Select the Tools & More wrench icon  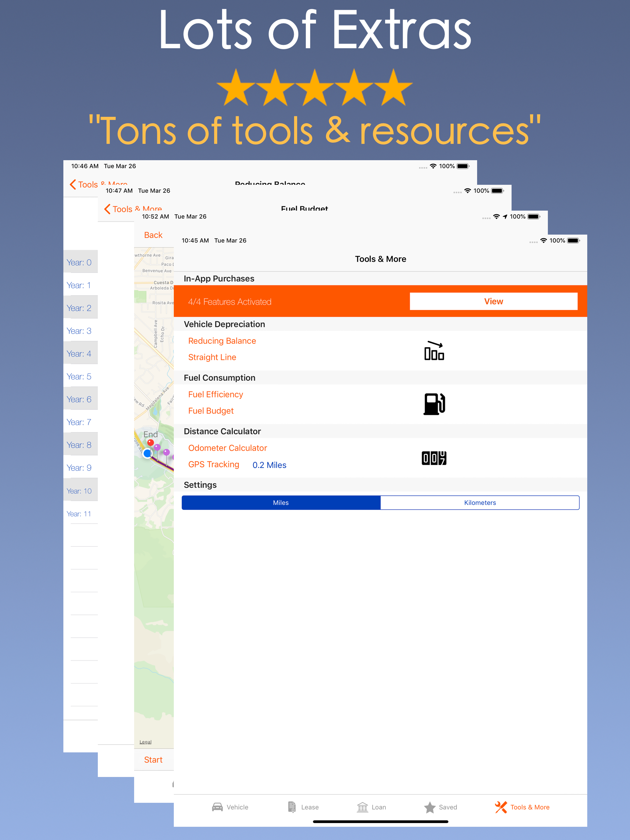coord(501,807)
